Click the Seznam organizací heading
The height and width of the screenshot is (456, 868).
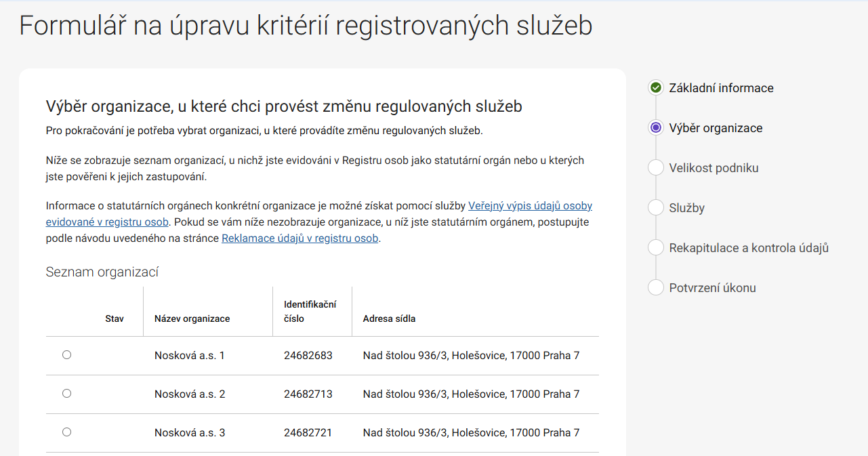pyautogui.click(x=102, y=272)
